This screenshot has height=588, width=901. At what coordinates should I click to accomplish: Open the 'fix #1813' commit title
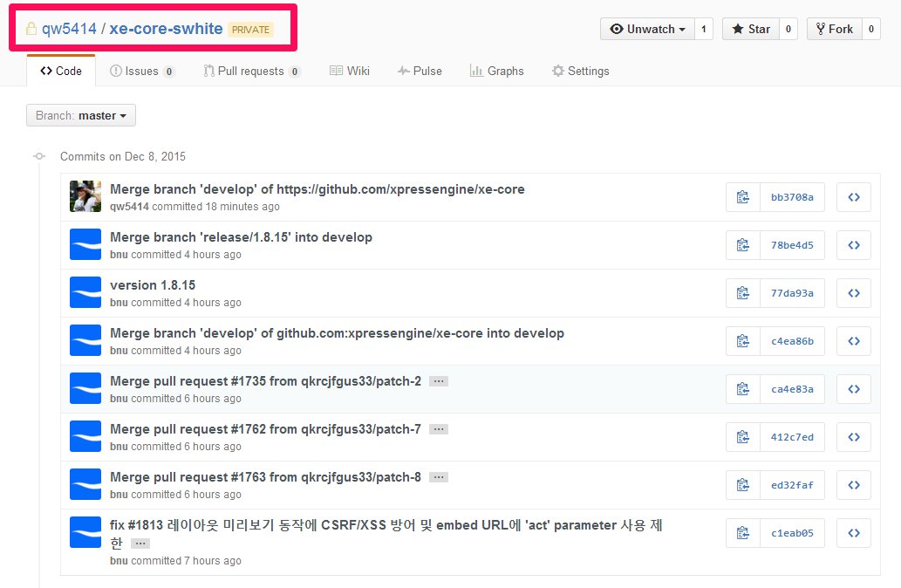coord(386,533)
